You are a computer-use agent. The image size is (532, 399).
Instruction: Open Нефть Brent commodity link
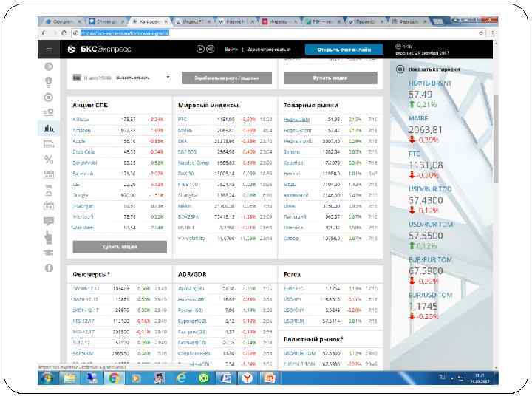click(297, 130)
